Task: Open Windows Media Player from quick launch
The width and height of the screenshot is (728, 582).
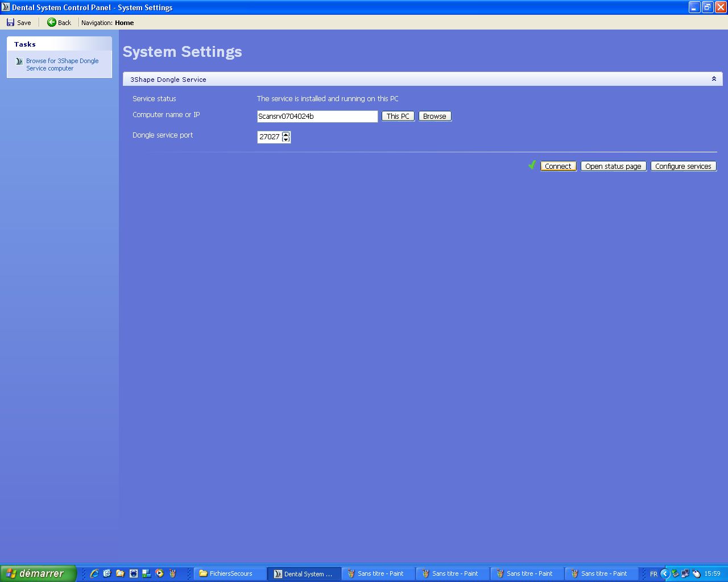Action: 159,573
